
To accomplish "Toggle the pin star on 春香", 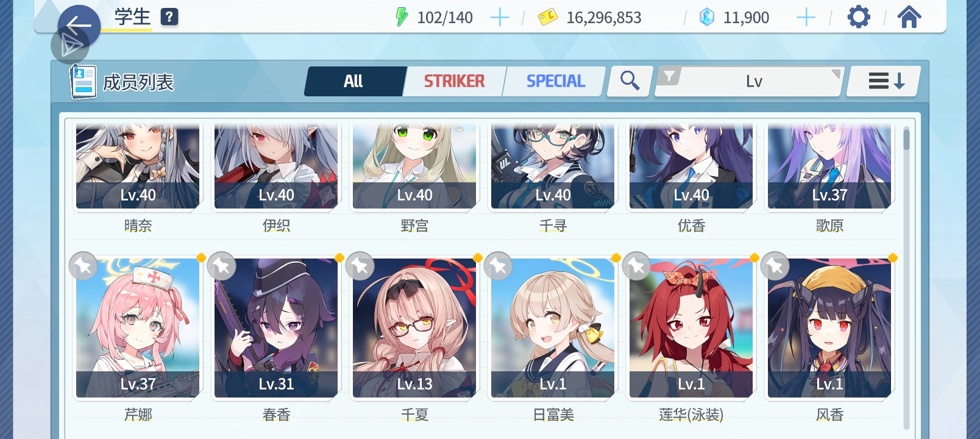I will tap(222, 266).
